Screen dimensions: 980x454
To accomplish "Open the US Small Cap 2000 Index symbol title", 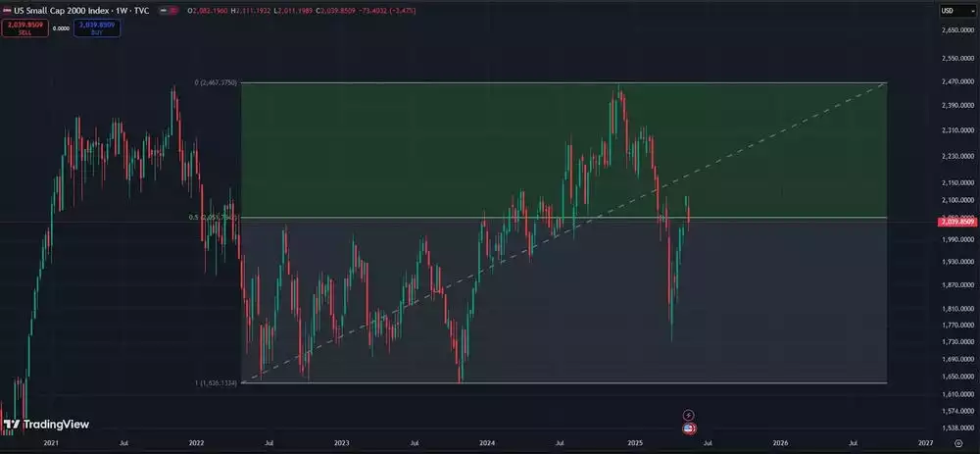I will click(x=81, y=11).
